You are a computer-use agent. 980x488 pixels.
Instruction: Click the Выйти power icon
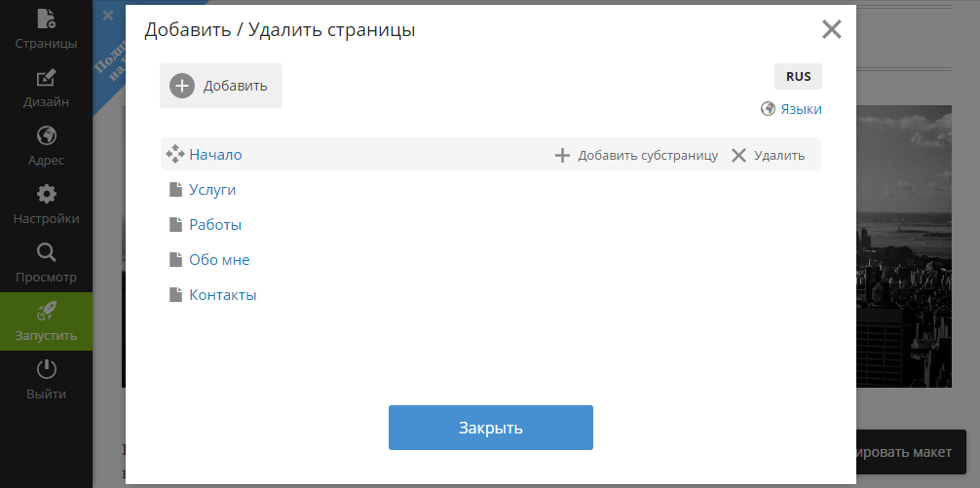tap(46, 370)
